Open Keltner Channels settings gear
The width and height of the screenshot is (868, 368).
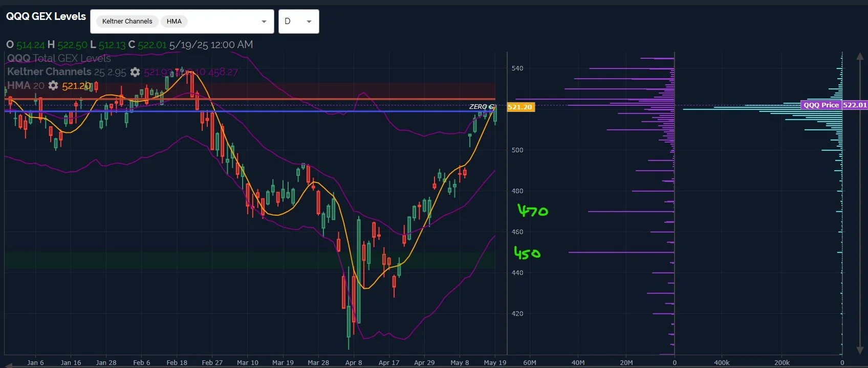tap(135, 72)
